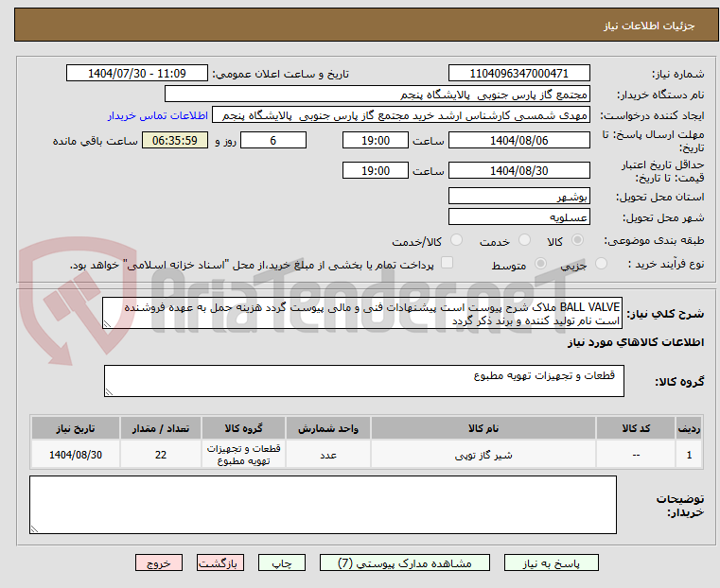Click inside the توضیحات خریدار text area
720x588 pixels.
[x=323, y=504]
